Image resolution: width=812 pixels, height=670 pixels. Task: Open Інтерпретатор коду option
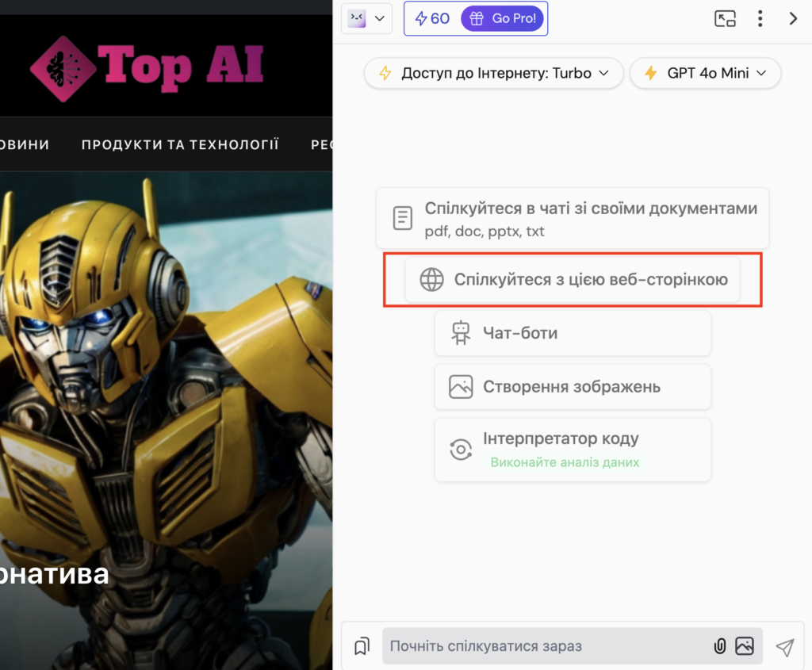point(573,449)
